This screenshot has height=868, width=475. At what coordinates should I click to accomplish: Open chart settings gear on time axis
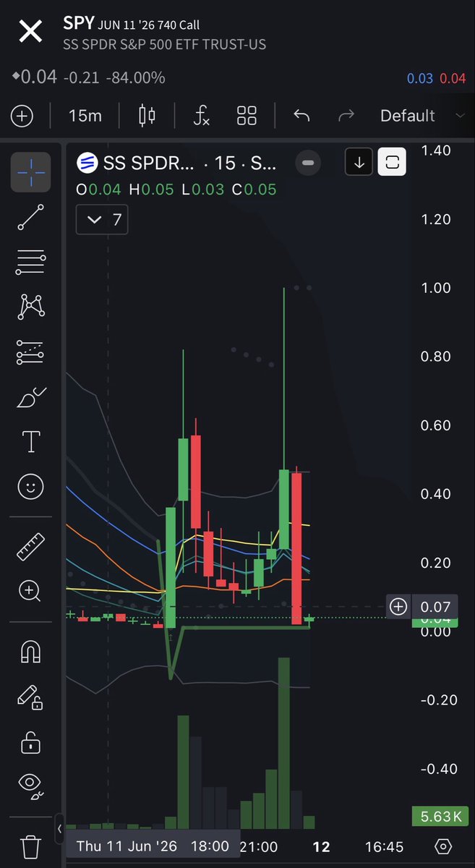click(x=444, y=847)
